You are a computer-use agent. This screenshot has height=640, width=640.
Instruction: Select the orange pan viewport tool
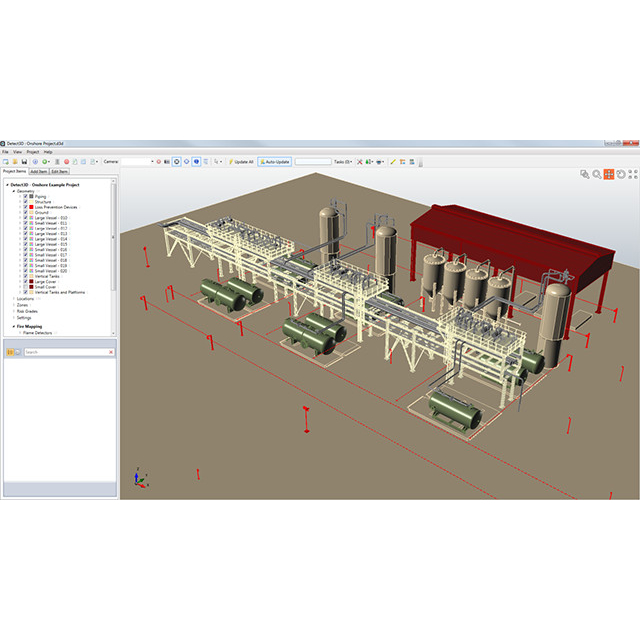(609, 174)
